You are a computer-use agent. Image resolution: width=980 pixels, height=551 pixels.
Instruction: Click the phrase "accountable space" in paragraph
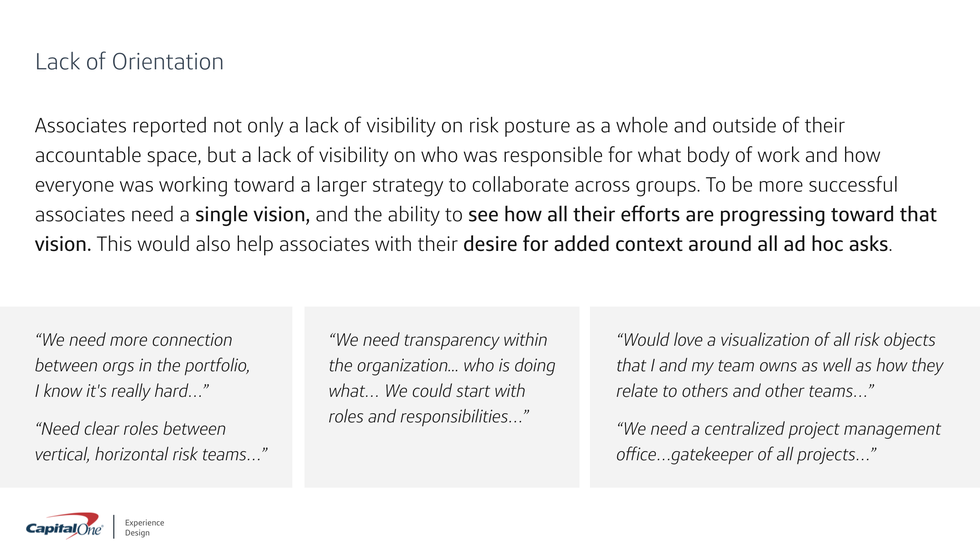[117, 156]
